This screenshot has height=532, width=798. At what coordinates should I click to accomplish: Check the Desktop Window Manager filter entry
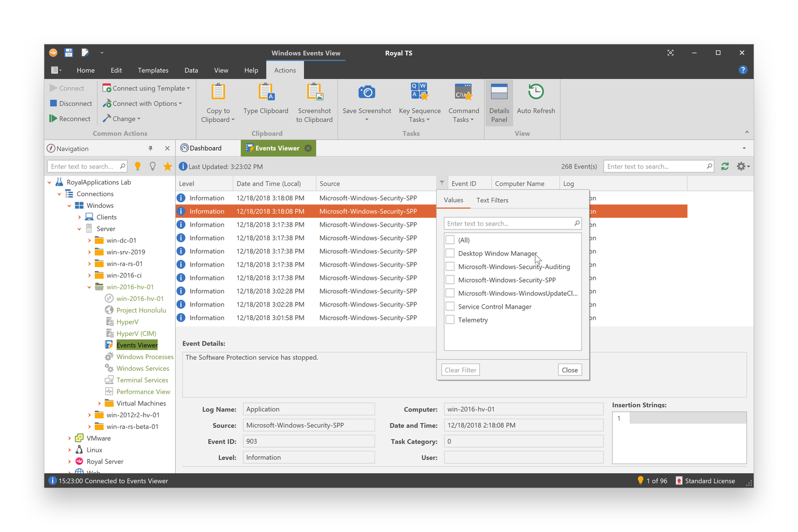(450, 253)
